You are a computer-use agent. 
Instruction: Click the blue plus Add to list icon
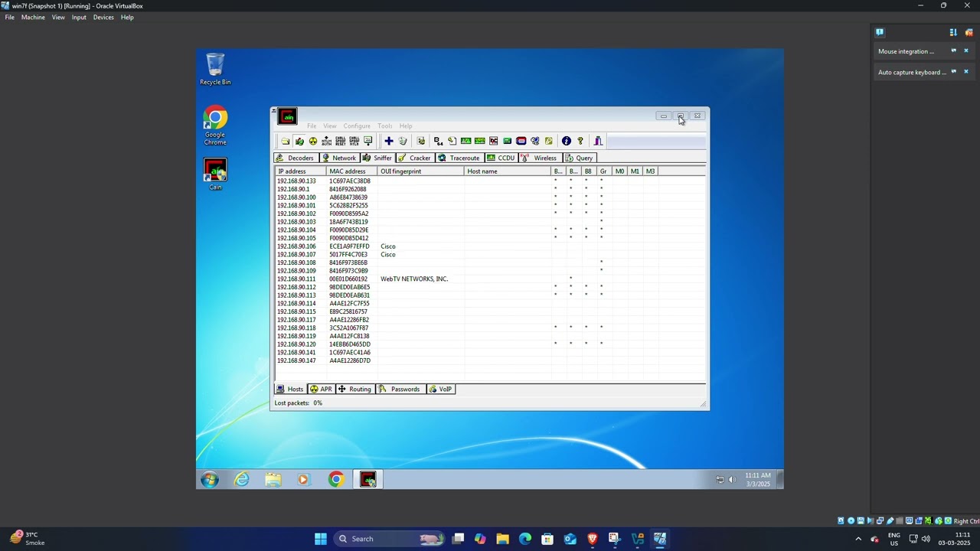pyautogui.click(x=389, y=141)
